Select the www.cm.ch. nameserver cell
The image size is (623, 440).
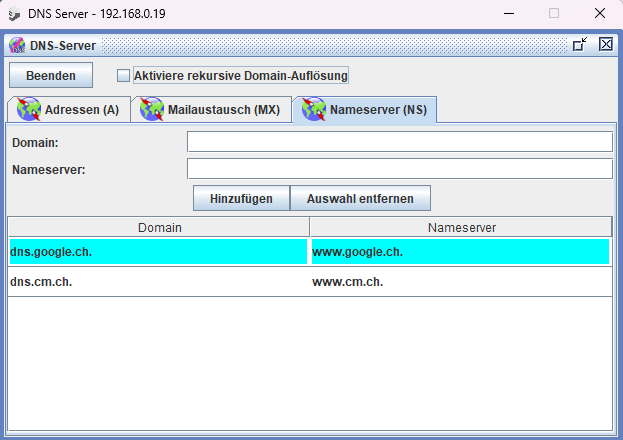(461, 282)
